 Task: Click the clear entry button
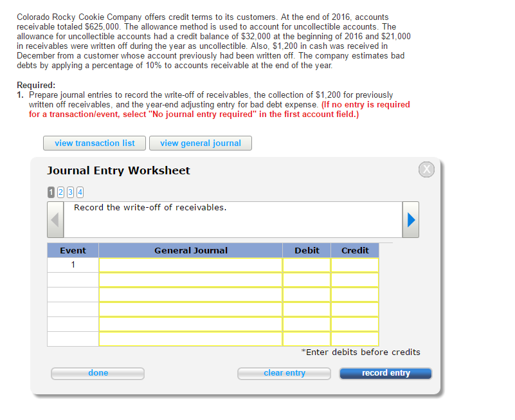click(284, 373)
